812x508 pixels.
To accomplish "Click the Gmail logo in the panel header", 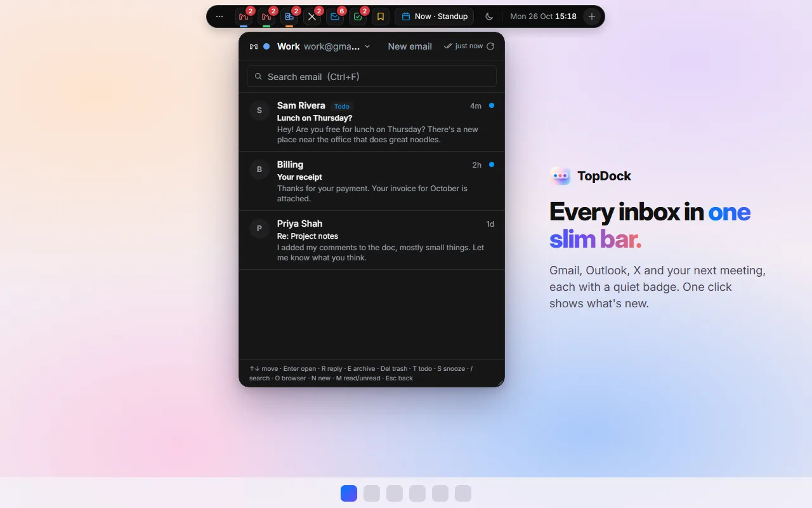I will coord(254,46).
